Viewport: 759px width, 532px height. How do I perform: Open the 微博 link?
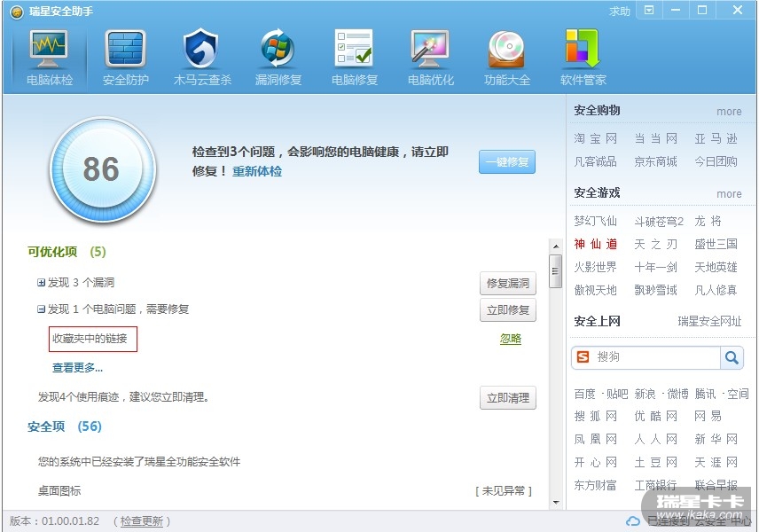click(677, 394)
